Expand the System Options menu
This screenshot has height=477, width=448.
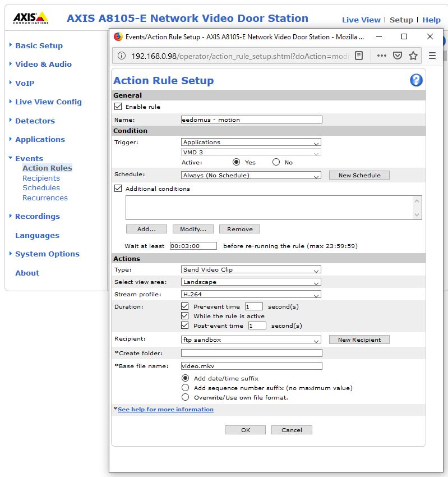(48, 254)
